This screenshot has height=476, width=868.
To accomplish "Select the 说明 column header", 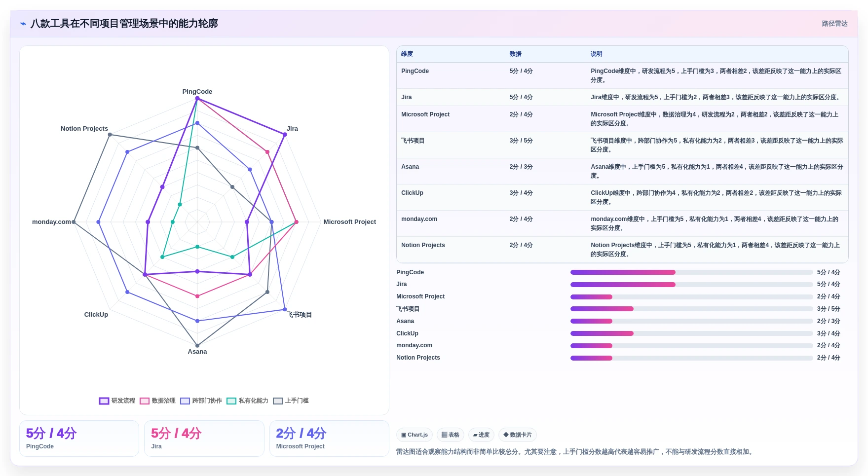I will (x=597, y=54).
